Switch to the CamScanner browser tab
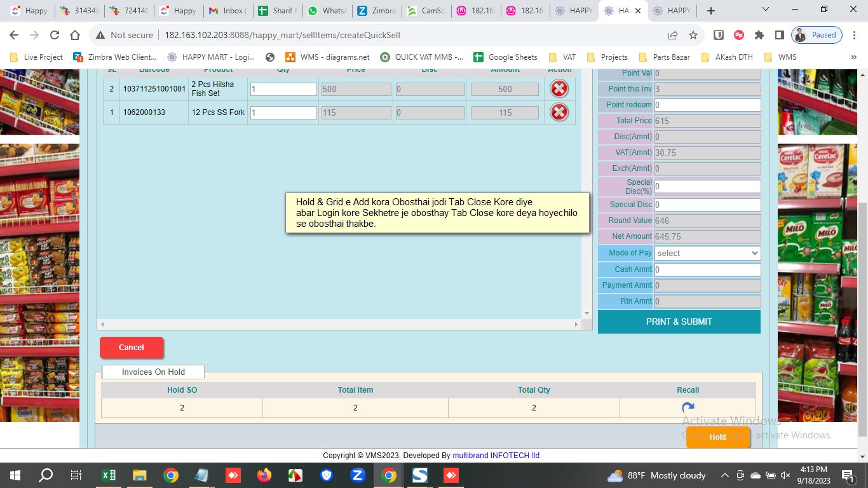 coord(425,11)
